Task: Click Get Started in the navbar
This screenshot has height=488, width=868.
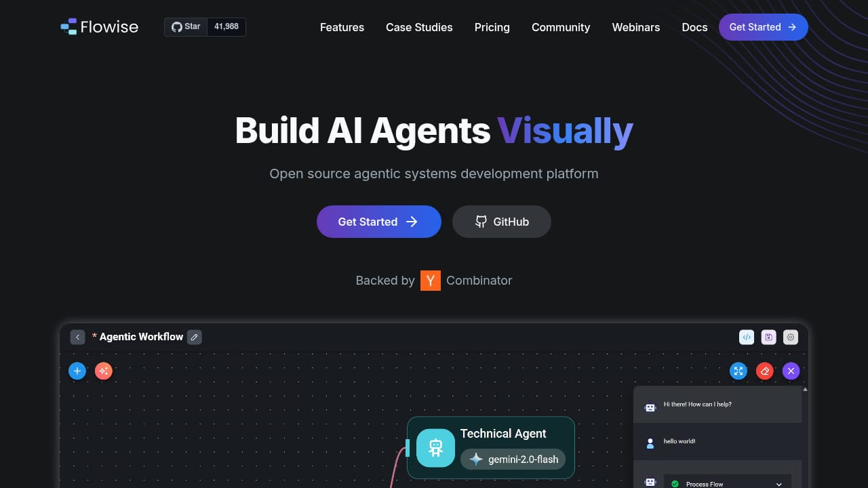Action: [x=764, y=27]
